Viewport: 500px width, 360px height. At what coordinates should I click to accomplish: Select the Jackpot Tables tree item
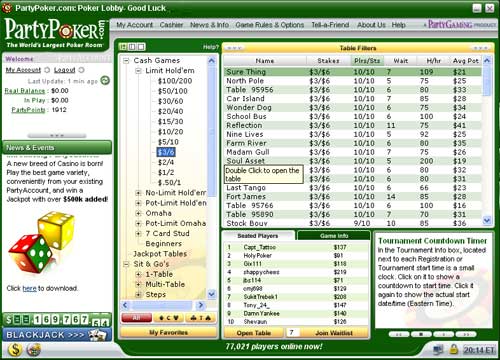click(160, 254)
